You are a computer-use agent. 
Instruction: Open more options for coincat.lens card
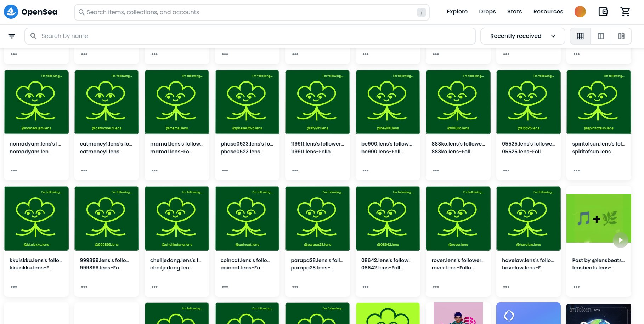tap(225, 287)
